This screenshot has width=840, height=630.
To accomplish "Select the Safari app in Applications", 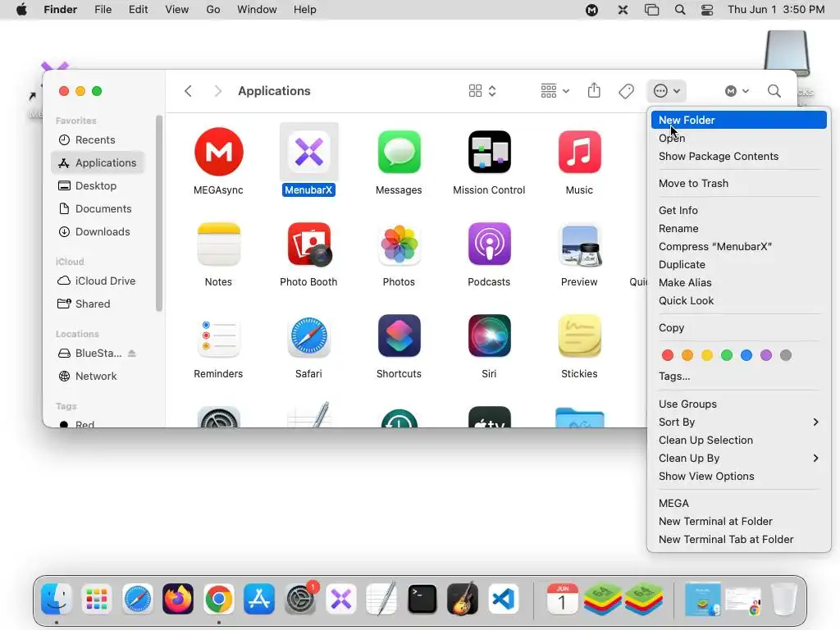I will tap(308, 336).
